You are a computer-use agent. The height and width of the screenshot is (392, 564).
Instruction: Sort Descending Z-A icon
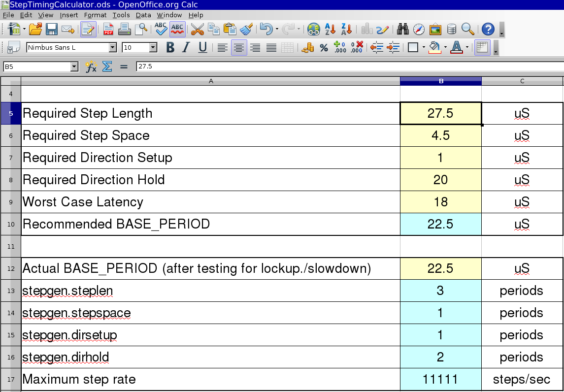(x=346, y=29)
